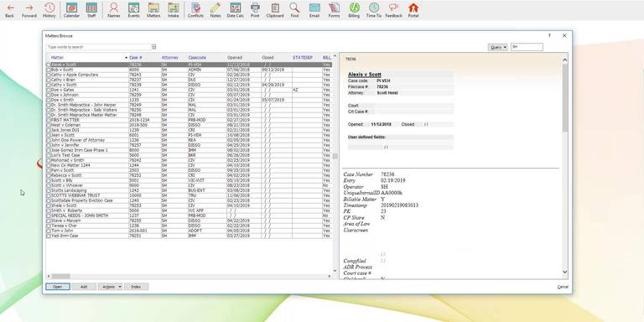
Task: Click the matter list vertical scrollbar thumb
Action: pyautogui.click(x=335, y=156)
